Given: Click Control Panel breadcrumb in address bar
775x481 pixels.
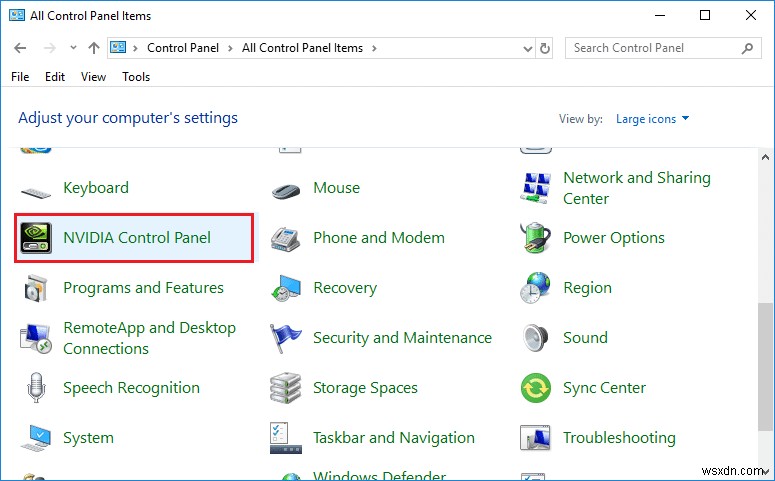Looking at the screenshot, I should pyautogui.click(x=183, y=48).
